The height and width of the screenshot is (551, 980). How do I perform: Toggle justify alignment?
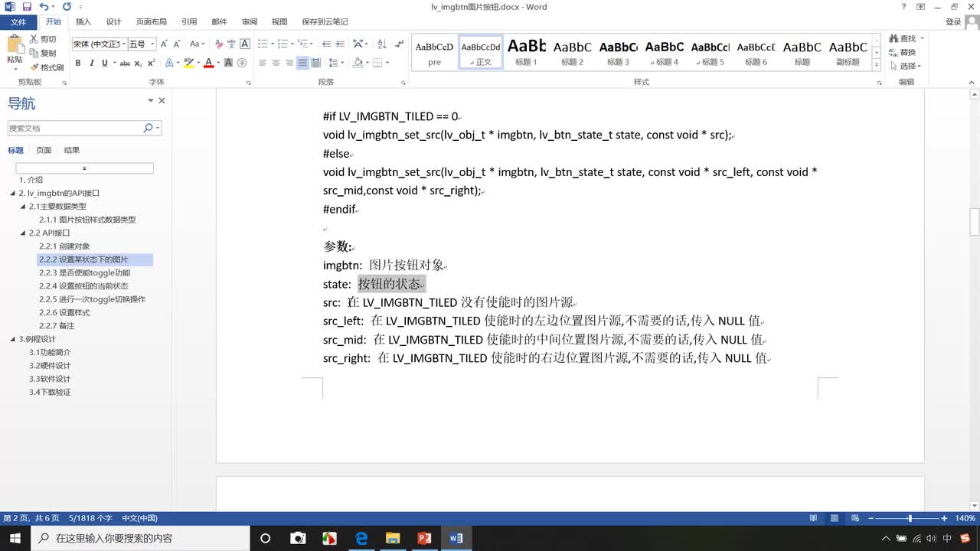(302, 63)
